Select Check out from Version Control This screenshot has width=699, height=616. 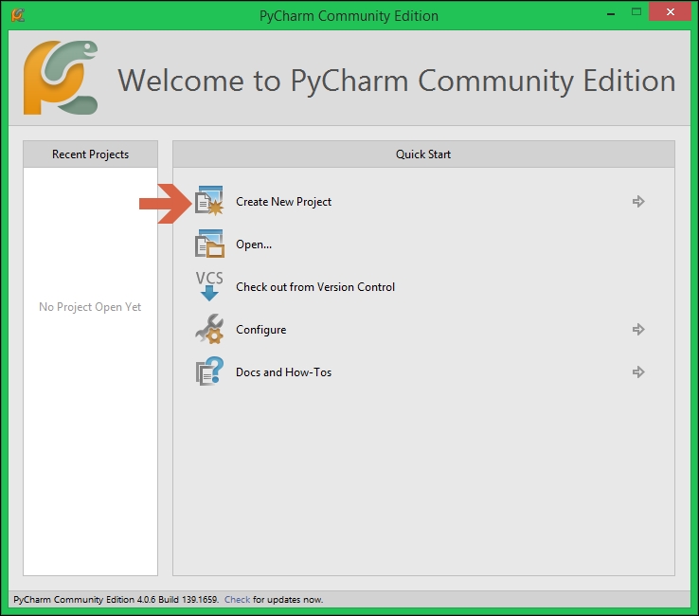click(x=315, y=287)
